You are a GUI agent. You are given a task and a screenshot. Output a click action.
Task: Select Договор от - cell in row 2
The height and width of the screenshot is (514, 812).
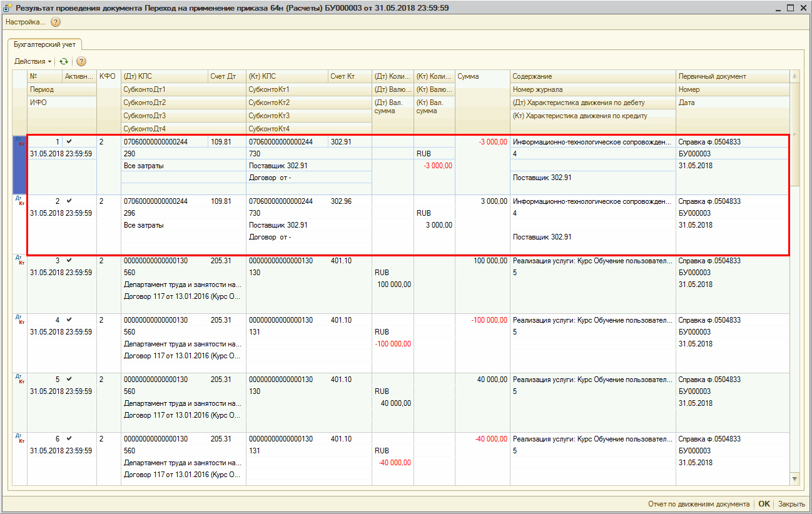point(309,237)
